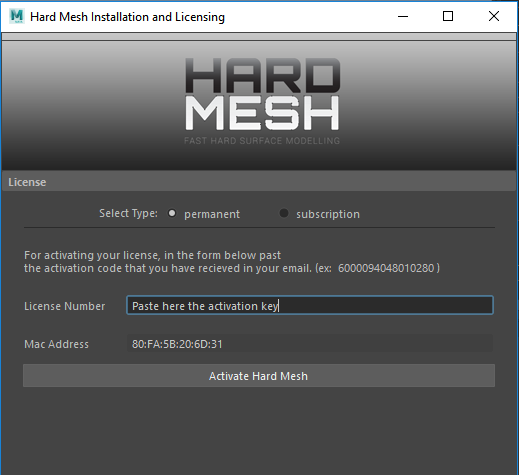Screen dimensions: 519x475
Task: Click the Maya app icon in title bar
Action: [x=17, y=16]
